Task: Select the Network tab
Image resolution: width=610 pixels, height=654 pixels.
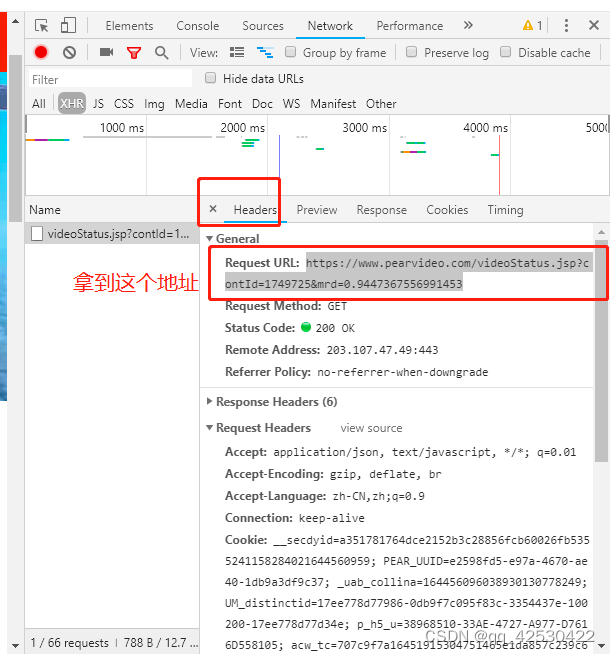Action: tap(330, 26)
